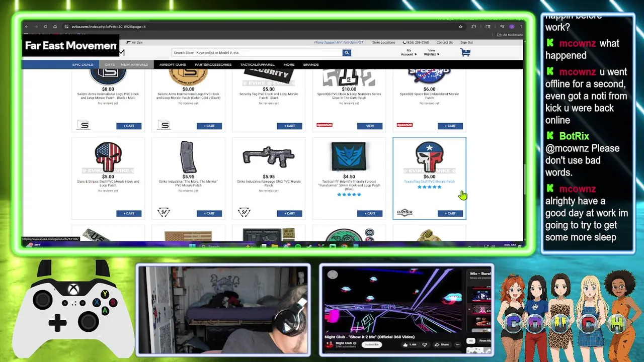Open the PARTS/ACCESSORIES menu
The height and width of the screenshot is (362, 644).
(213, 64)
